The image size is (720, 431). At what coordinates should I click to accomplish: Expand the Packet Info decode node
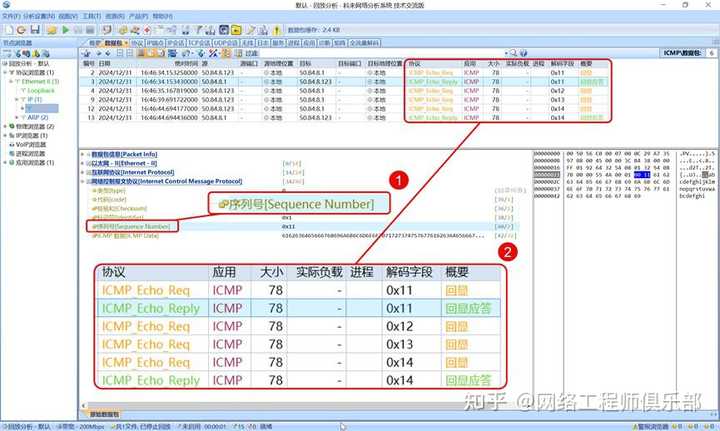tap(85, 154)
